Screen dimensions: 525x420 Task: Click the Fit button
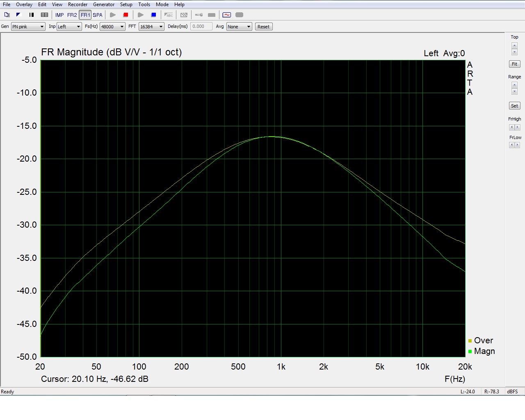(x=514, y=64)
